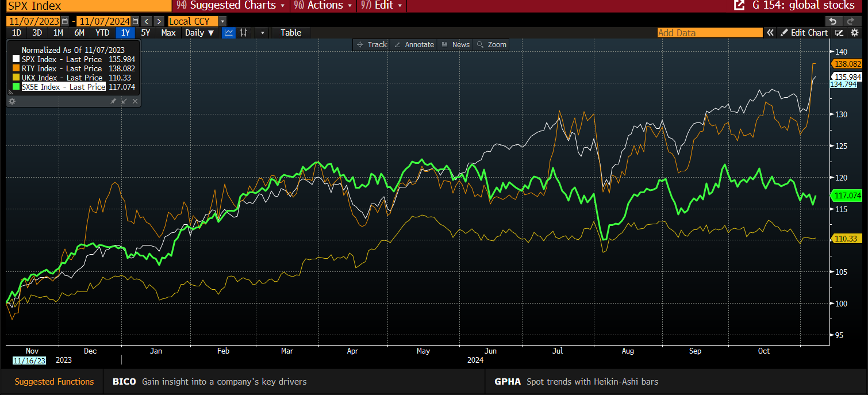Open the start date calendar picker
868x395 pixels.
click(65, 21)
